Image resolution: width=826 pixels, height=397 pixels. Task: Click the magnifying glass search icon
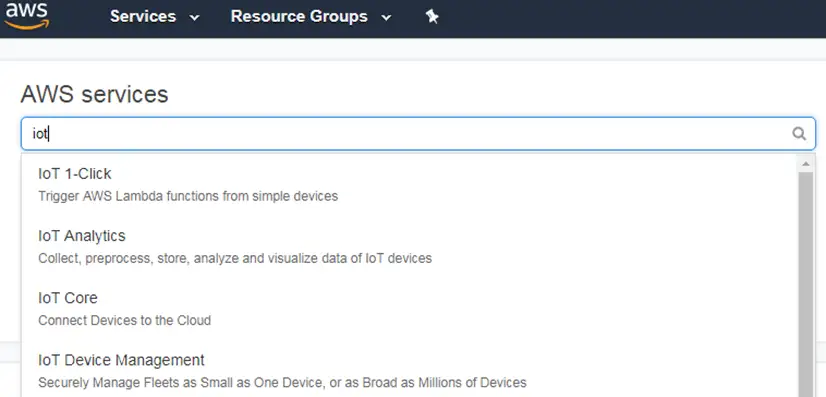pos(799,134)
